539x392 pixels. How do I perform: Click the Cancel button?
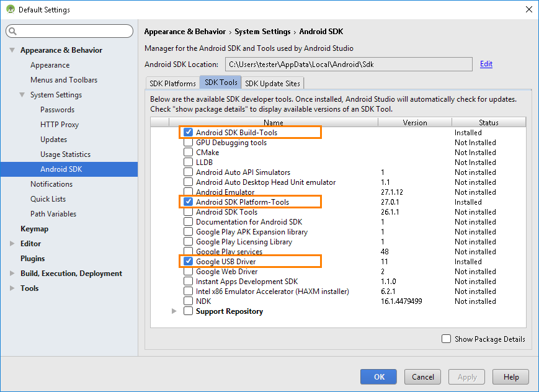423,377
